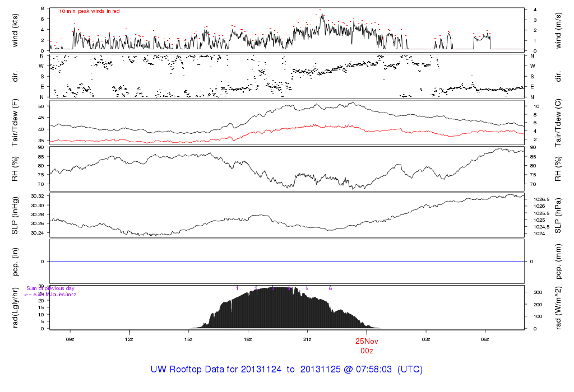The image size is (574, 392).
Task: Select the 21z tick on the time axis
Action: [307, 339]
